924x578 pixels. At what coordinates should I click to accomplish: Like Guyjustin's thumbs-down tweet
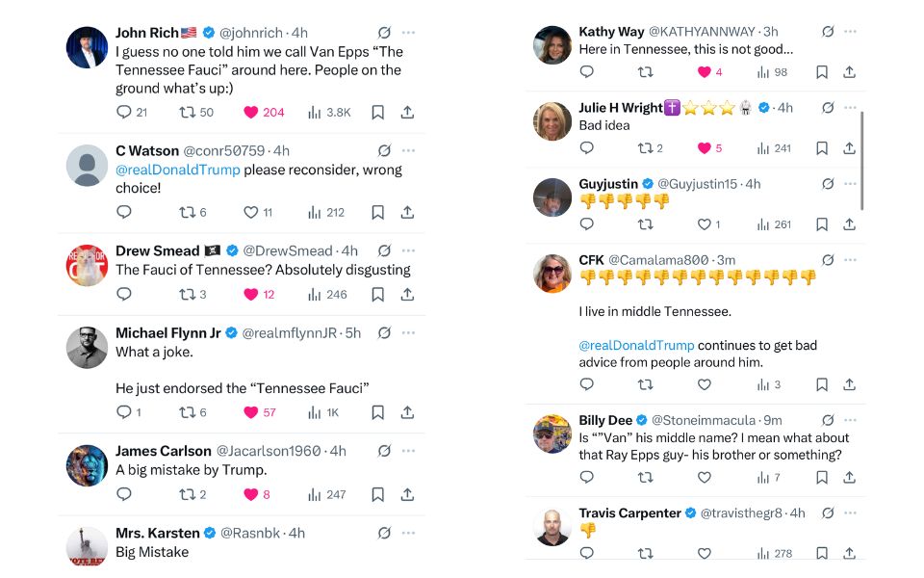(x=704, y=224)
